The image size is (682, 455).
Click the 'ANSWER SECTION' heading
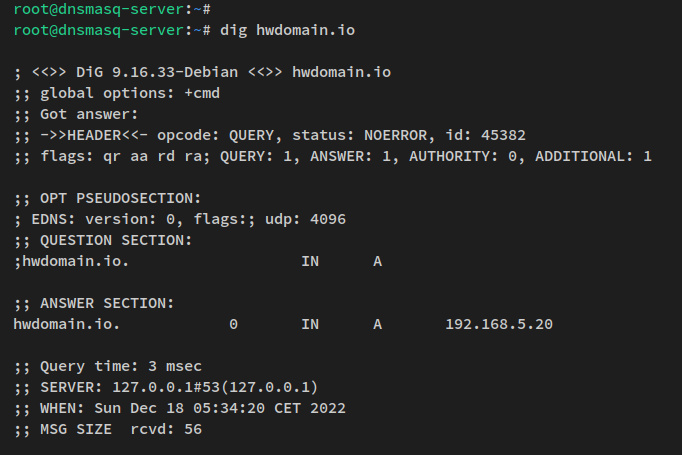[x=107, y=303]
